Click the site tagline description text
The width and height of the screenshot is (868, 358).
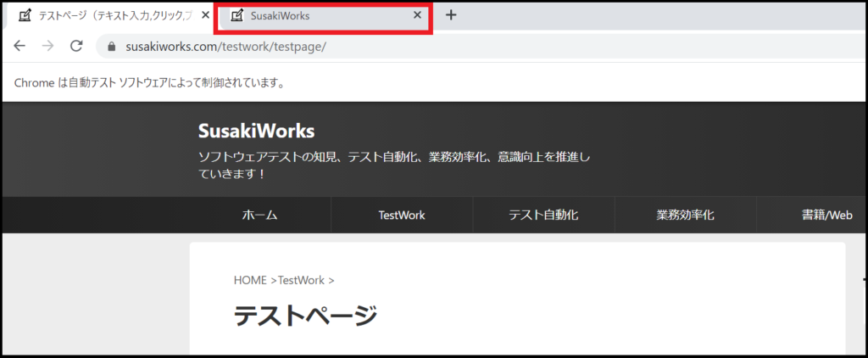[x=394, y=165]
